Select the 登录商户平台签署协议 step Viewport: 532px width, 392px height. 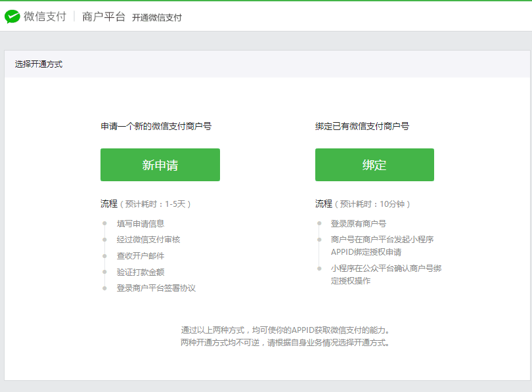156,288
